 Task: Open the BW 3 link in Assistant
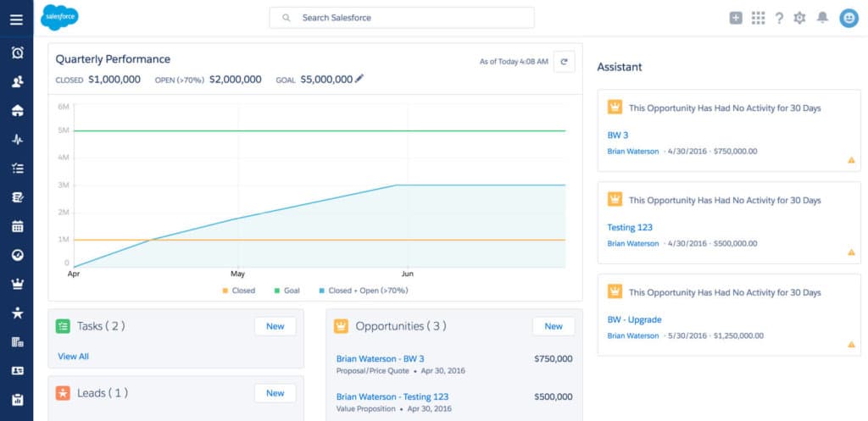point(618,135)
